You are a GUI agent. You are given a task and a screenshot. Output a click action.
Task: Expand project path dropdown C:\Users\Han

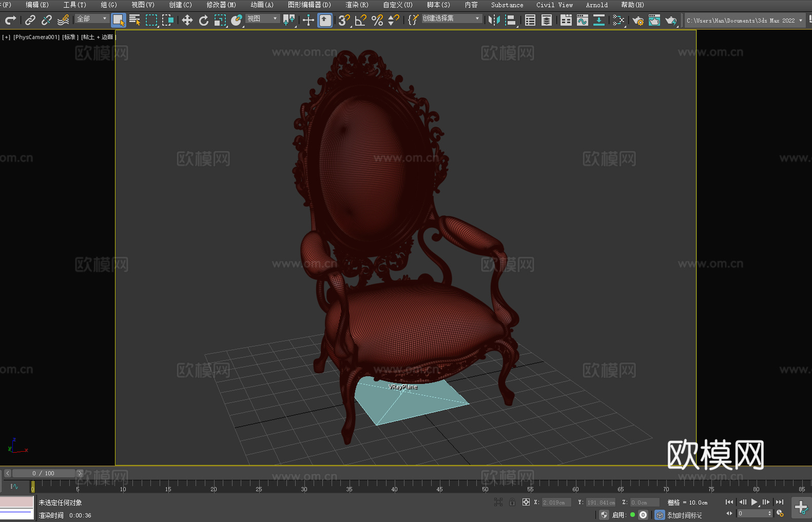[x=800, y=21]
